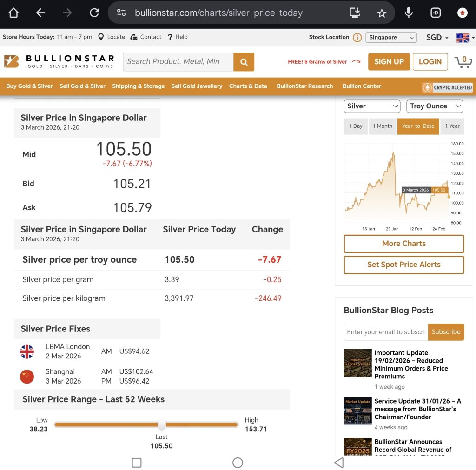Tap the Android recent apps square
The width and height of the screenshot is (476, 470).
point(137,463)
